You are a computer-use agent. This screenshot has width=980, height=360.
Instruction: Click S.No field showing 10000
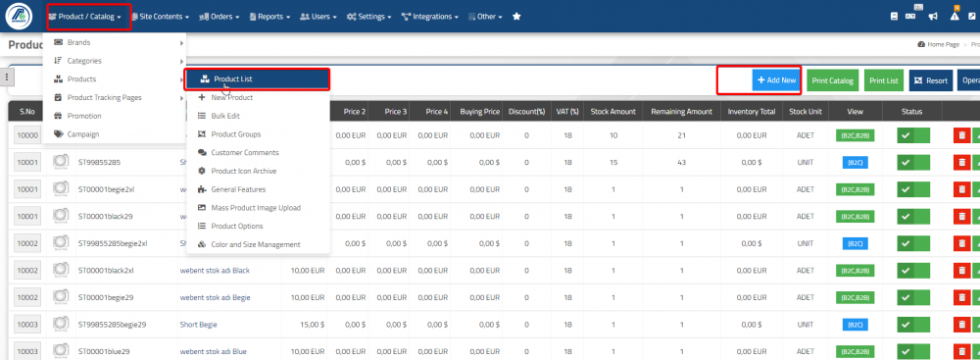click(x=27, y=136)
